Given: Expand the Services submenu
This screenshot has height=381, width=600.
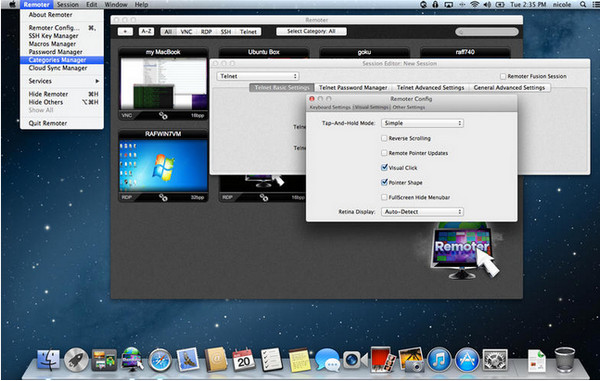Looking at the screenshot, I should (x=62, y=81).
